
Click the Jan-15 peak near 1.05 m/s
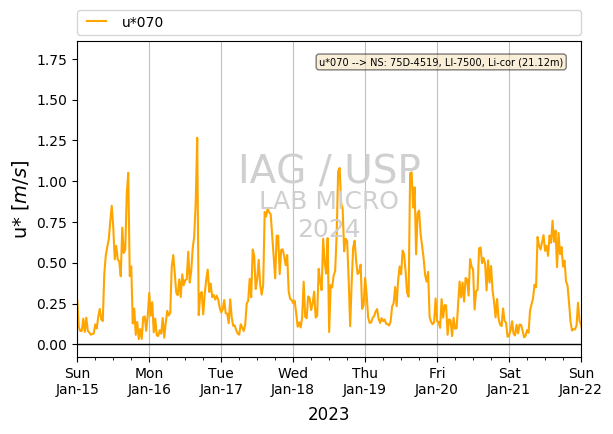pyautogui.click(x=128, y=173)
